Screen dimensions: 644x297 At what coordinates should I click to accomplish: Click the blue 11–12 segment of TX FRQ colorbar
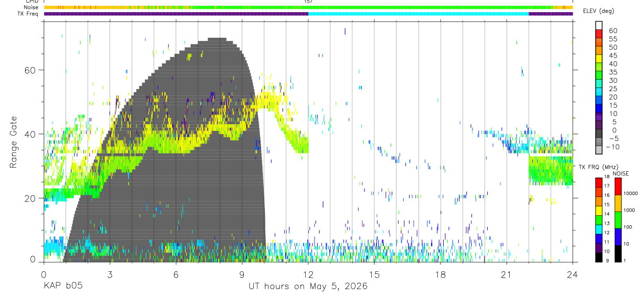click(599, 239)
